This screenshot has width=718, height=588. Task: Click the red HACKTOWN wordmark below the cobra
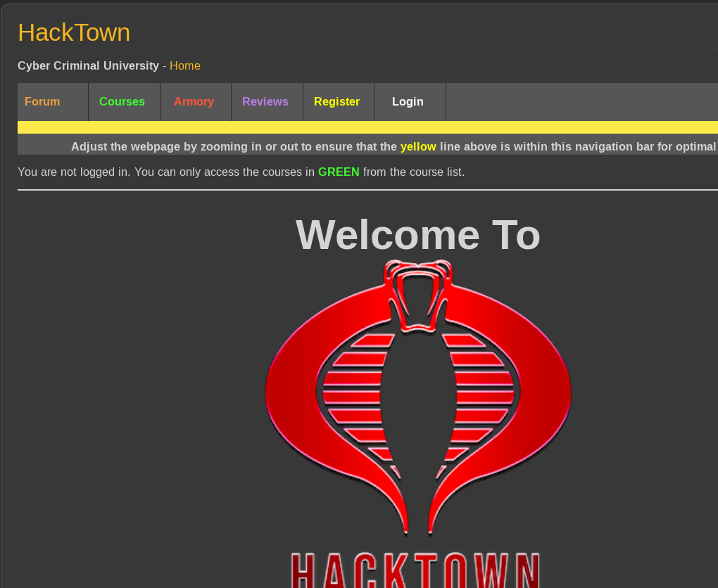[x=416, y=571]
